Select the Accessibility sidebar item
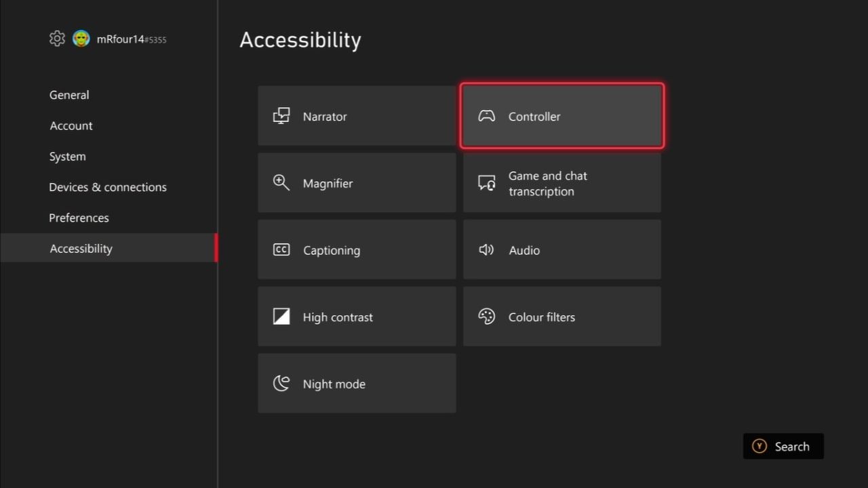The height and width of the screenshot is (488, 868). 81,249
